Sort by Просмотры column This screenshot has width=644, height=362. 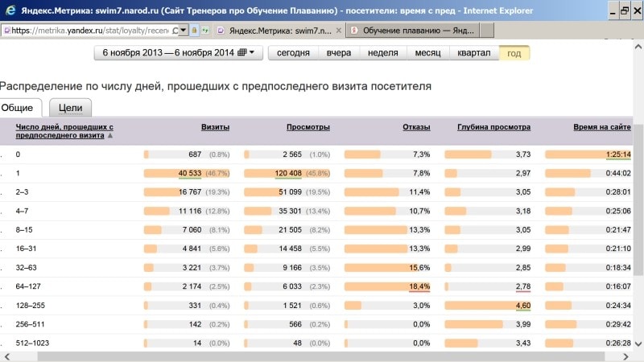tap(308, 127)
